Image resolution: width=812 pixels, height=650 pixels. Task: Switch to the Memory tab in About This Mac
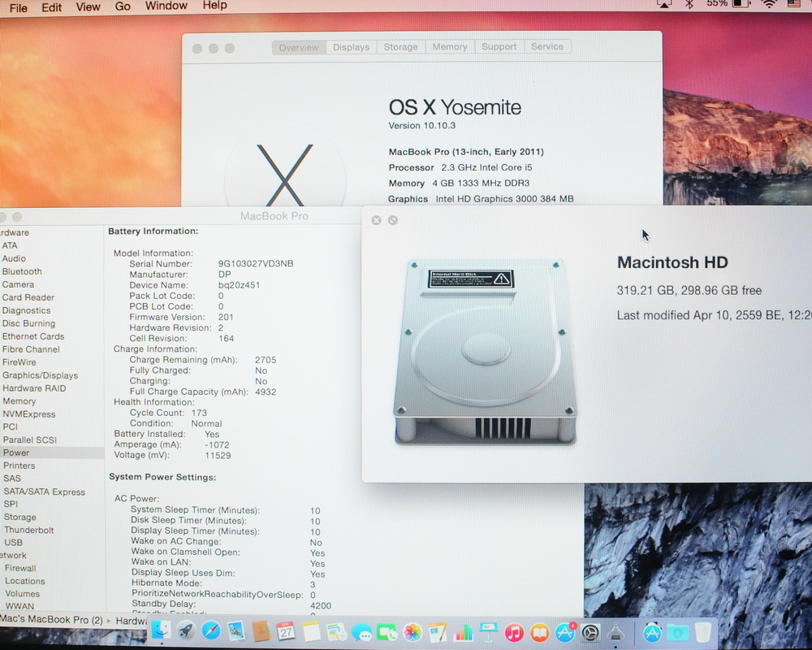point(450,46)
